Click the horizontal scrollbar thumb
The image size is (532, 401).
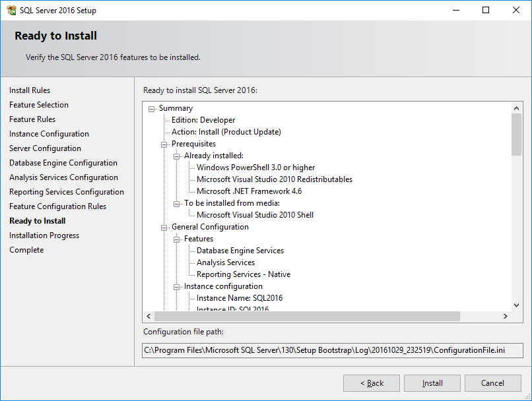tap(308, 317)
